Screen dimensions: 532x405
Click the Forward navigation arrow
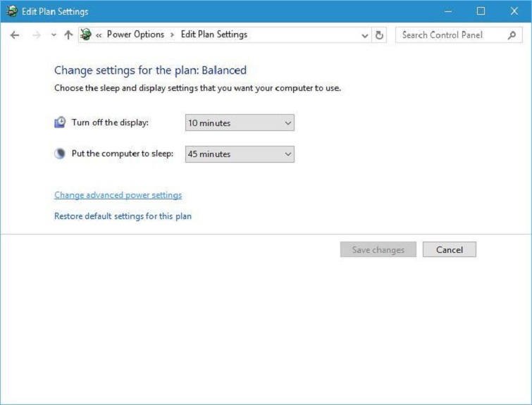(37, 35)
